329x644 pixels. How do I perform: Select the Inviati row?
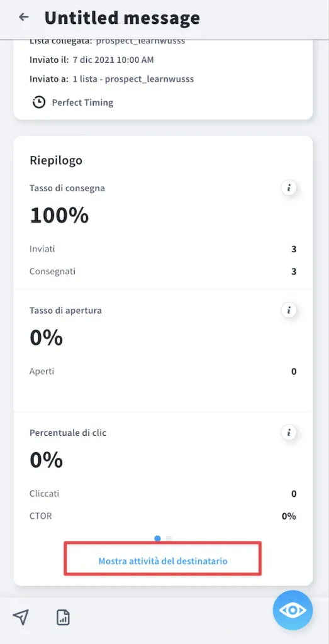[x=163, y=249]
